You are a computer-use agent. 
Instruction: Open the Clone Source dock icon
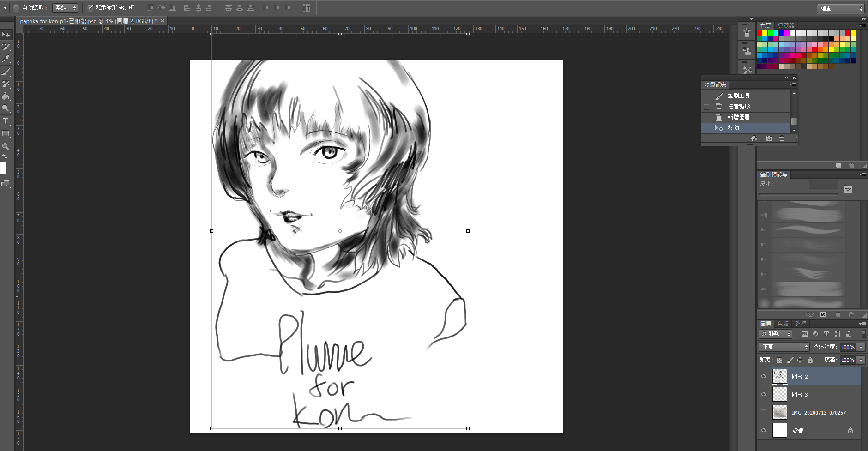tap(747, 51)
